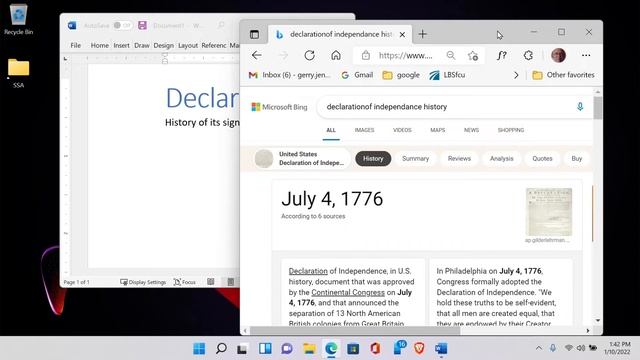Show more favorites bar items chevron
The height and width of the screenshot is (360, 640).
(516, 75)
